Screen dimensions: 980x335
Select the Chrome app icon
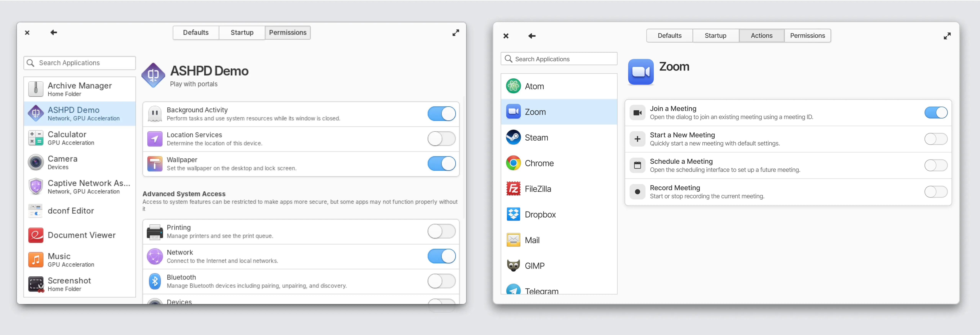(513, 163)
